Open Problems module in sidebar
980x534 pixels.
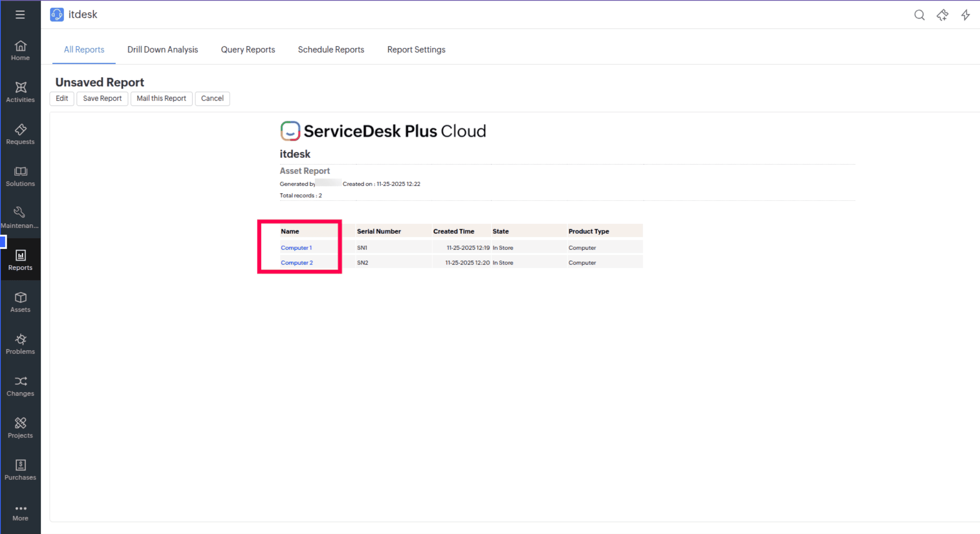point(20,344)
